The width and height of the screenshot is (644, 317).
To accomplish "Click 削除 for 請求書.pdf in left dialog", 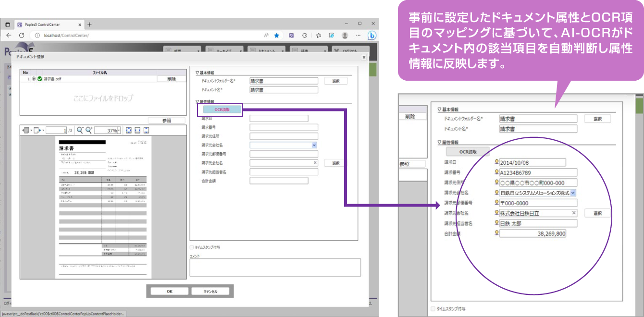I will pos(171,79).
